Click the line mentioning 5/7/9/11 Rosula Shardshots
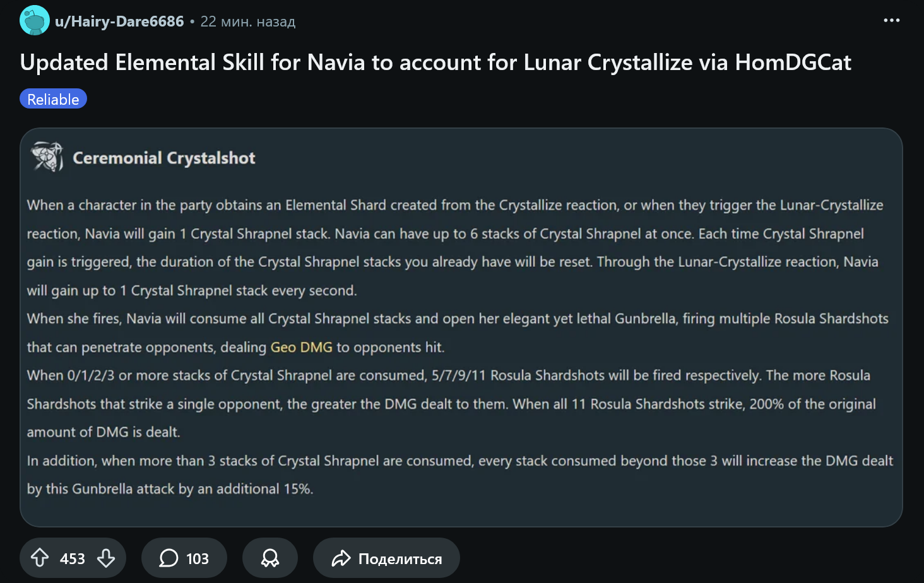The height and width of the screenshot is (583, 924). pos(448,375)
